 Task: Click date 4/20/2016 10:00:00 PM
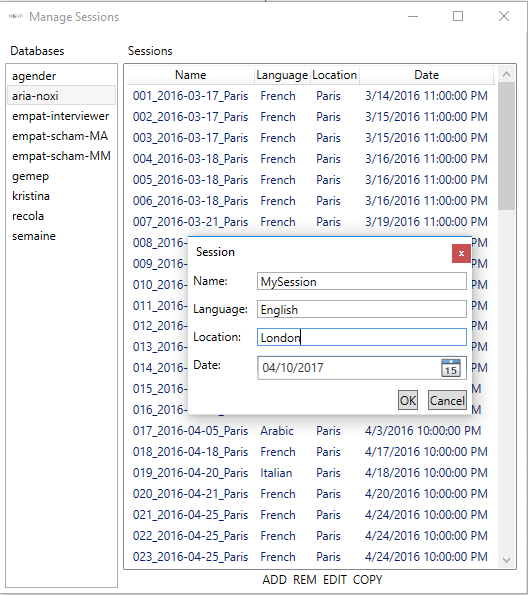pos(426,494)
